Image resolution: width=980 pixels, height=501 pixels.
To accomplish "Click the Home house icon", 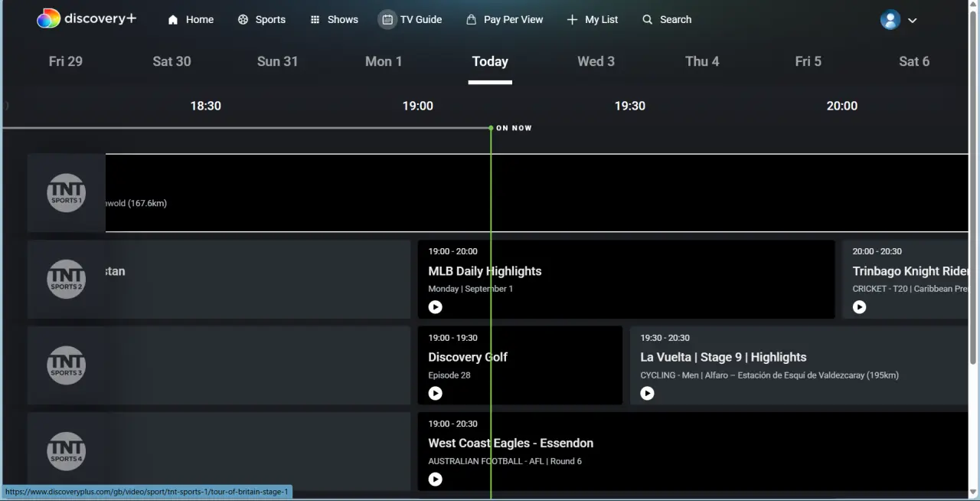I will 173,20.
